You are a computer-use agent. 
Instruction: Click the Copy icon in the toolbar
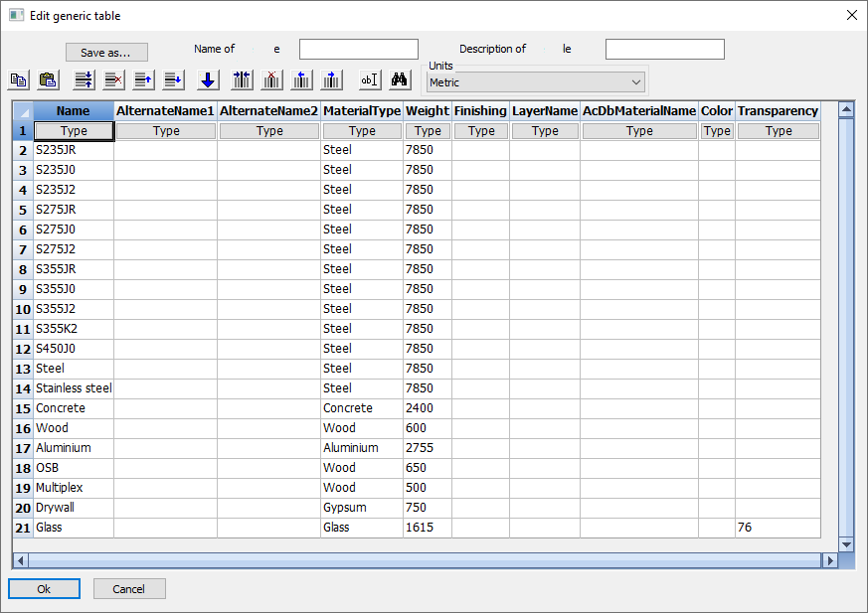tap(18, 80)
